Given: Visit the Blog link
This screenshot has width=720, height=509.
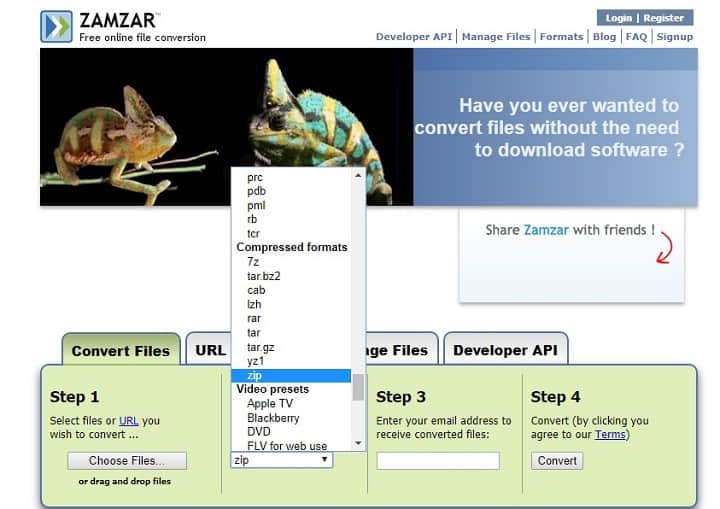Looking at the screenshot, I should click(604, 37).
